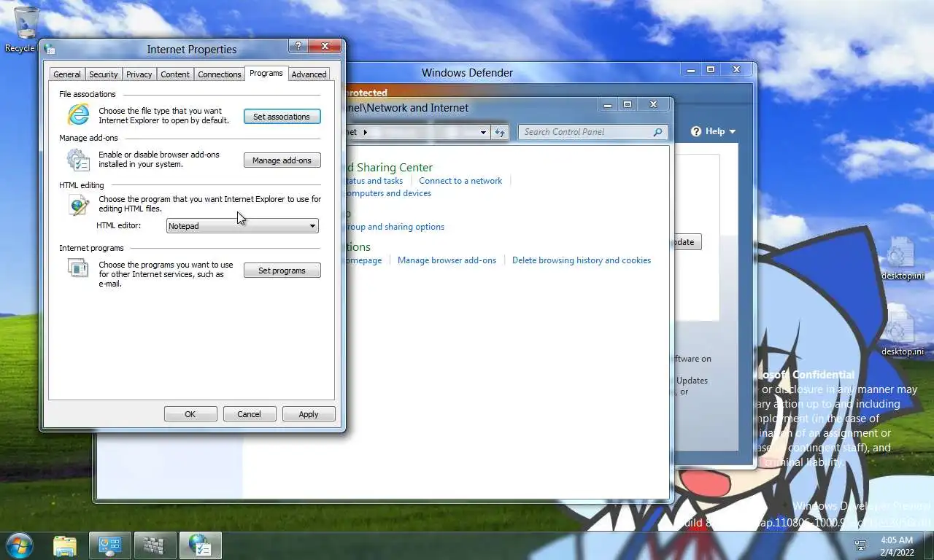Viewport: 934px width, 560px height.
Task: Click Cancel in Internet Properties
Action: tap(249, 414)
